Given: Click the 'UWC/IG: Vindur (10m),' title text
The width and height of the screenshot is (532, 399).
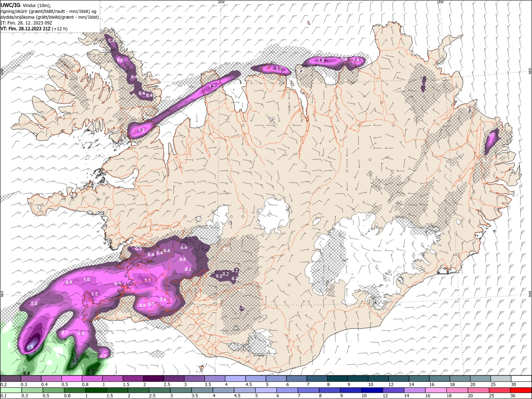Looking at the screenshot, I should pyautogui.click(x=26, y=5).
